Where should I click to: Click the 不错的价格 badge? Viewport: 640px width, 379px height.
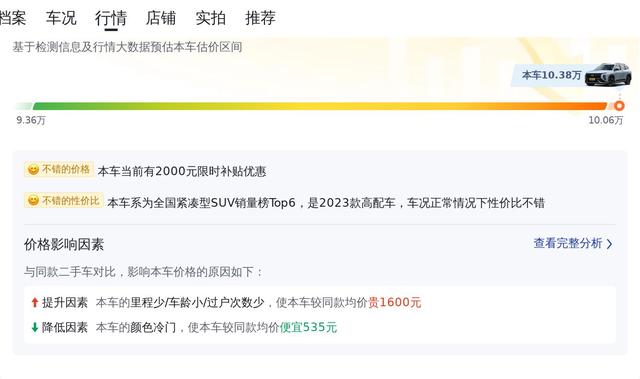tap(59, 169)
